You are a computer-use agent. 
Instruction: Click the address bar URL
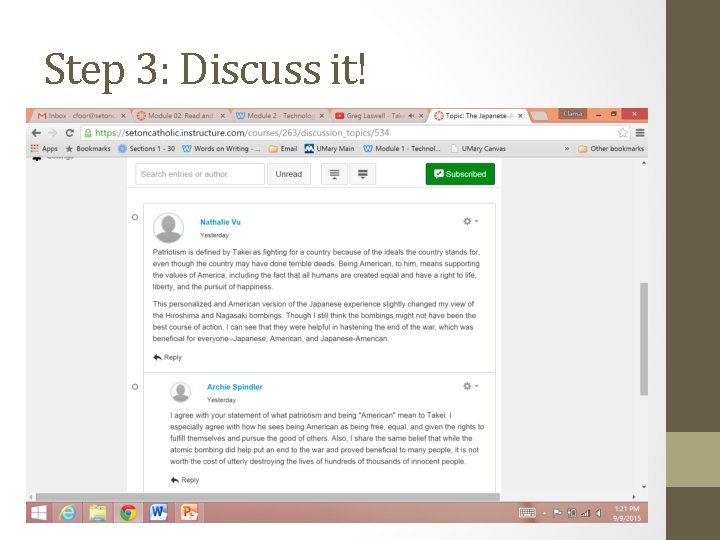(x=242, y=133)
